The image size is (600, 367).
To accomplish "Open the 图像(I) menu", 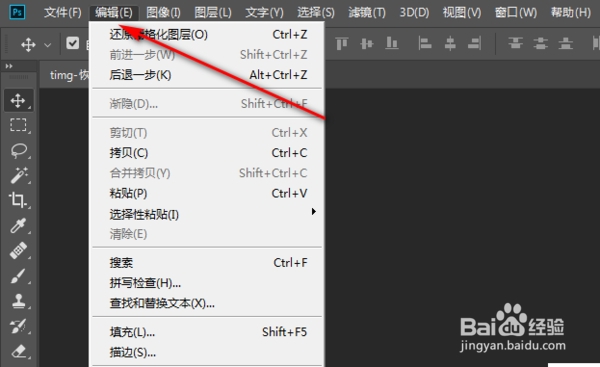I will coord(163,13).
